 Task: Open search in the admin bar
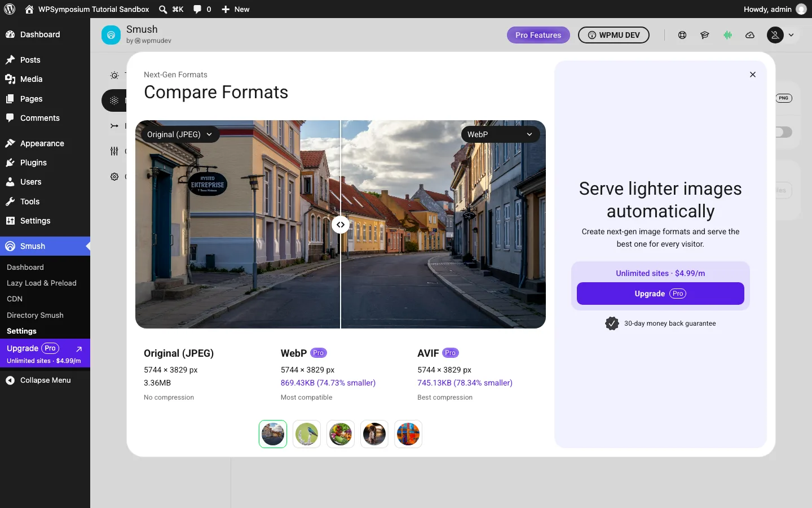point(171,9)
